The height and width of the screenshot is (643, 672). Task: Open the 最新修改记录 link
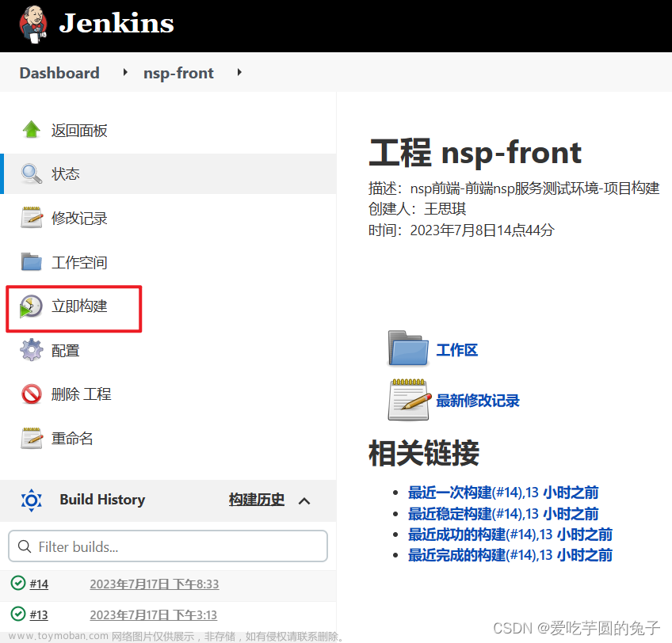coord(478,401)
